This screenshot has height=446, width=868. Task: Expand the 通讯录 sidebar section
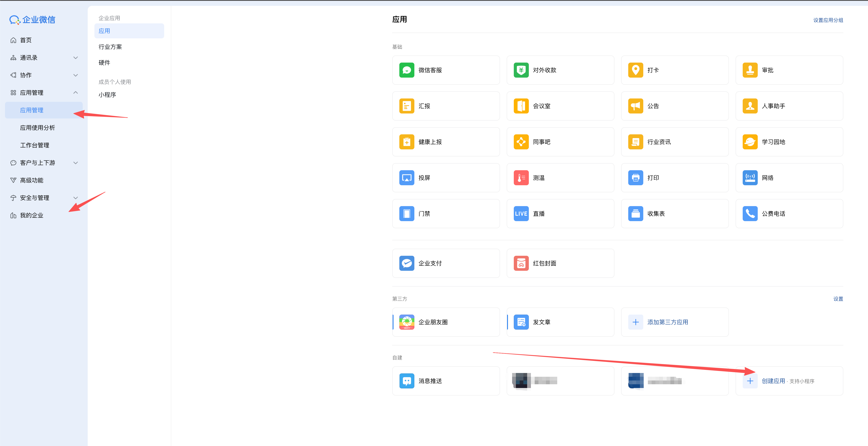pyautogui.click(x=75, y=58)
